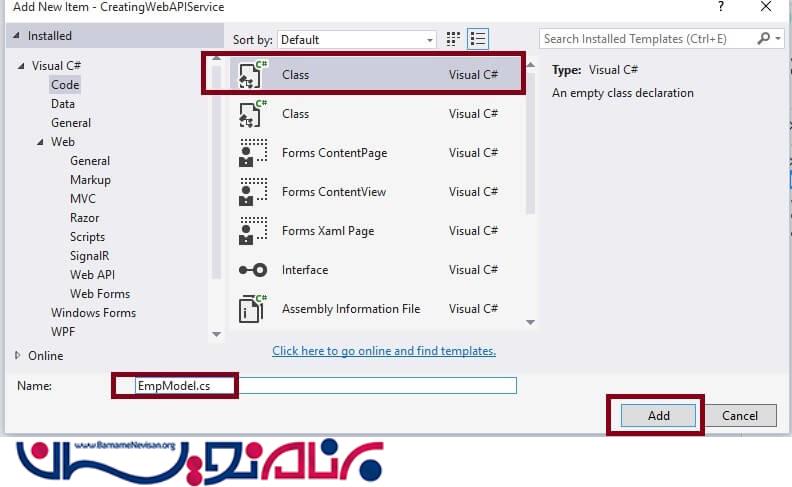Click the Add button
This screenshot has width=792, height=487.
coord(658,415)
